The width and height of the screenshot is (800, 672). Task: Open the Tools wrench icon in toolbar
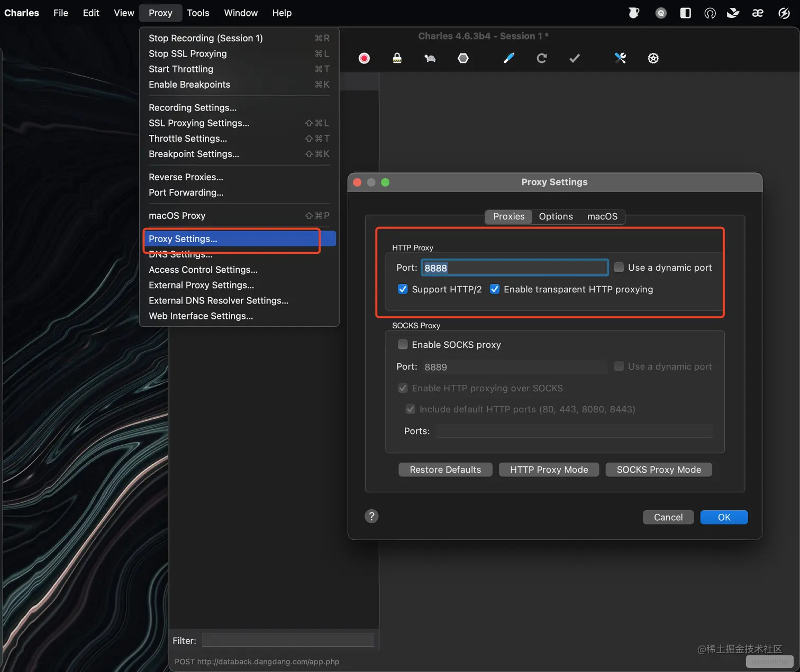click(x=620, y=58)
